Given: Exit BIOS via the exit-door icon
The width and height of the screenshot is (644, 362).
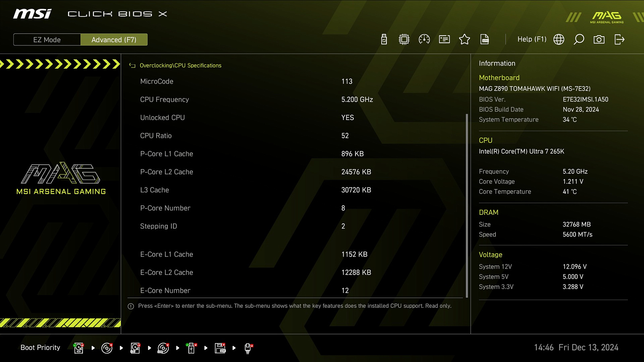Looking at the screenshot, I should point(619,39).
